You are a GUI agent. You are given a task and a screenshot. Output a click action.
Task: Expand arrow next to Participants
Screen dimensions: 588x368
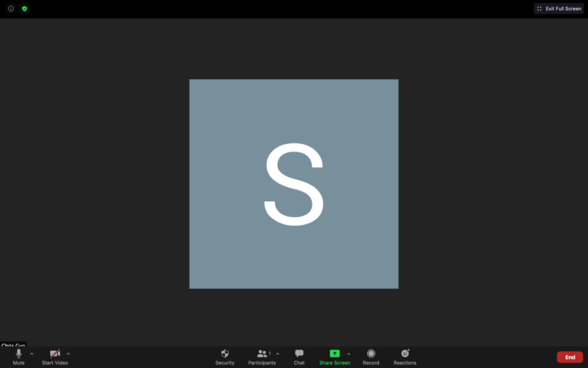pos(278,354)
